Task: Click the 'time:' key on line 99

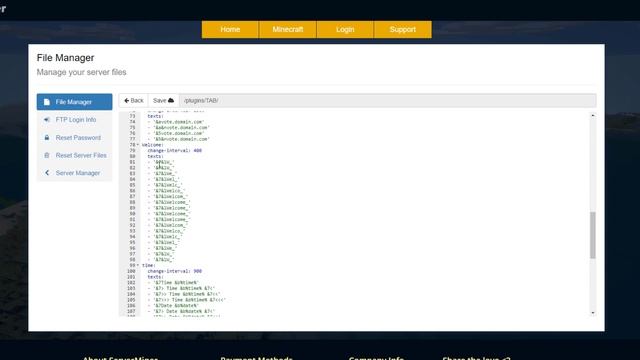Action: point(149,265)
